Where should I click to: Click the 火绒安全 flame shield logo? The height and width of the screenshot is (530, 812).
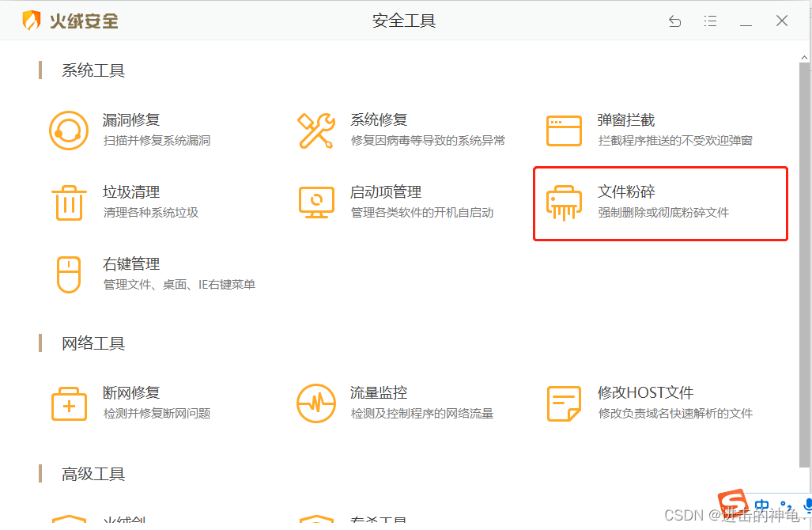point(32,21)
